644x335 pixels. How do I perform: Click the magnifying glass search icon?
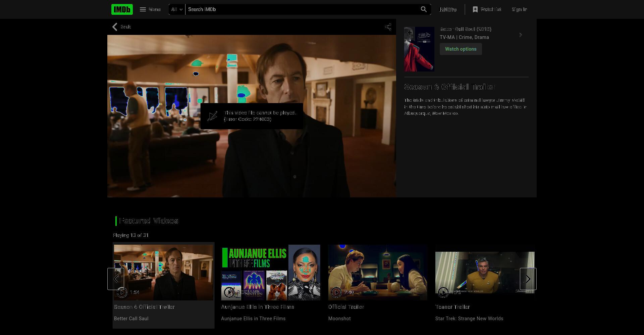(x=424, y=9)
